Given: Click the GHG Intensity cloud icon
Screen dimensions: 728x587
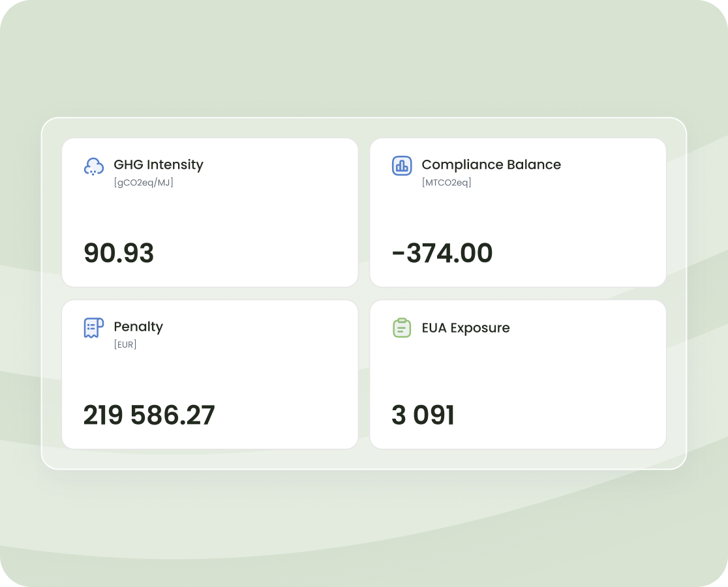Looking at the screenshot, I should [x=94, y=166].
